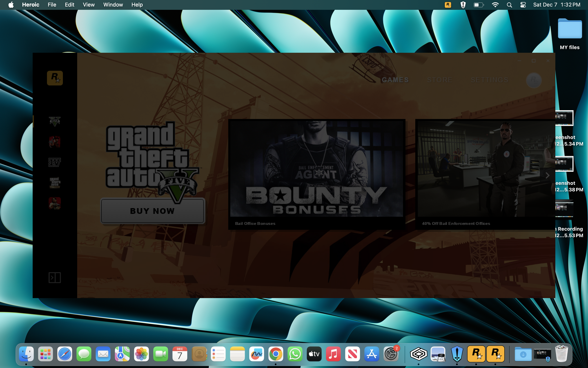Open the Help menu
Viewport: 588px width, 368px height.
point(137,5)
